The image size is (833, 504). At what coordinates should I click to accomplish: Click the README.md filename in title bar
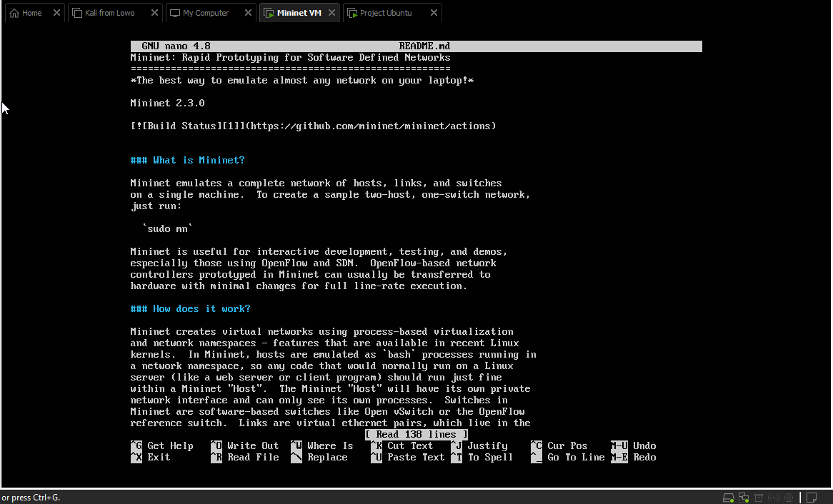424,46
